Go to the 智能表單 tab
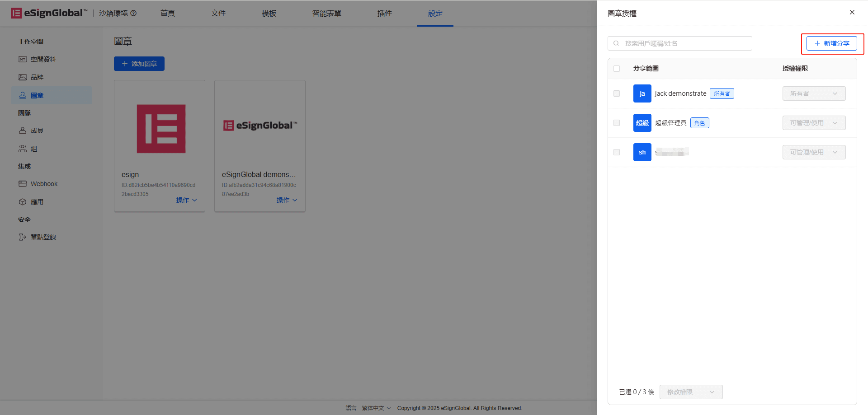The image size is (868, 415). [x=327, y=14]
